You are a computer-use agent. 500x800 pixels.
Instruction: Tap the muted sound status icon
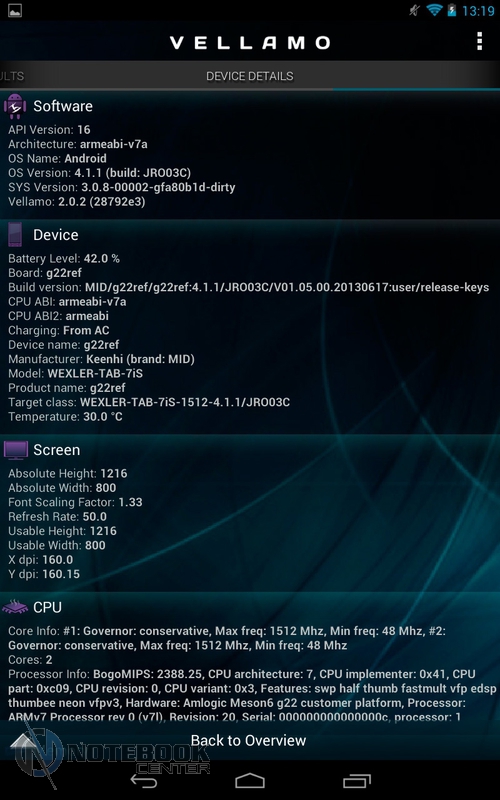(414, 10)
